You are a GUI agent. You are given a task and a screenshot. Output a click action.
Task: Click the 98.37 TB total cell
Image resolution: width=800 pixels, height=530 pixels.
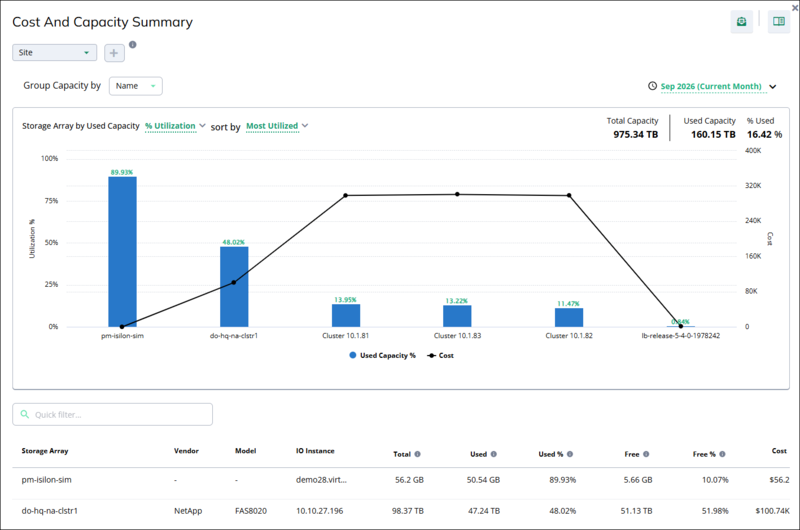pyautogui.click(x=408, y=511)
